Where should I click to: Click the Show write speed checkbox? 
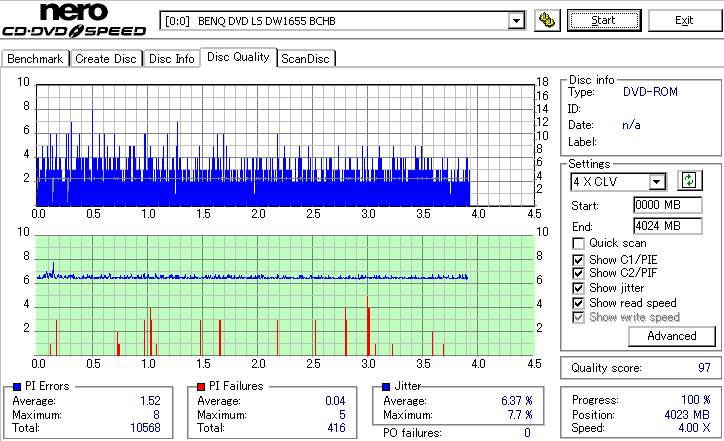coord(578,317)
